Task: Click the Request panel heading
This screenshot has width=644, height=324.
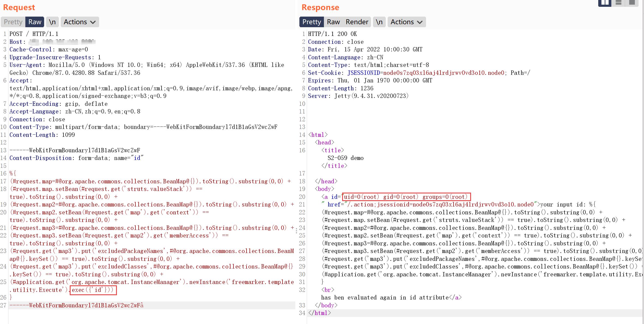Action: tap(19, 7)
